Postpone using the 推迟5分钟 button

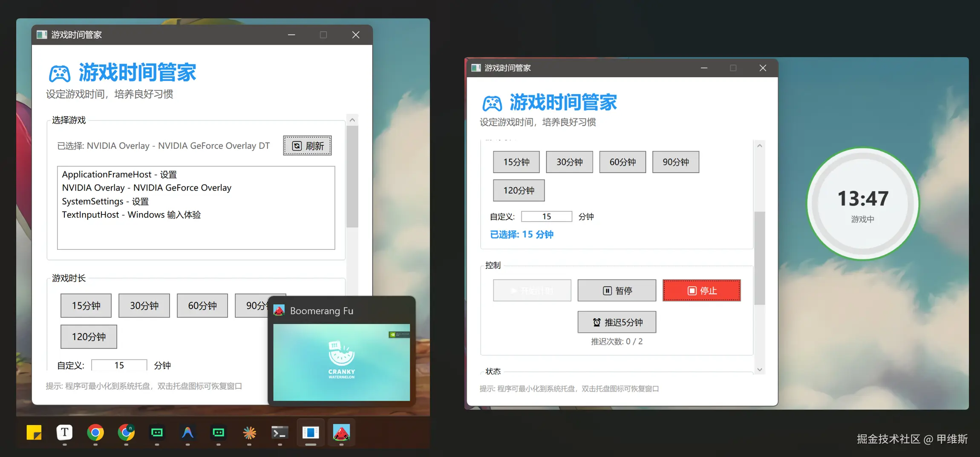(x=617, y=322)
